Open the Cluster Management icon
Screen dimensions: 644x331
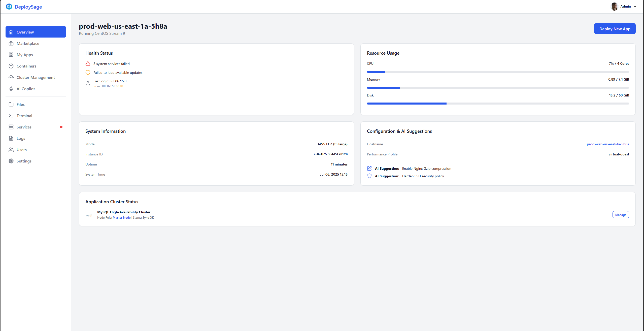click(x=11, y=77)
